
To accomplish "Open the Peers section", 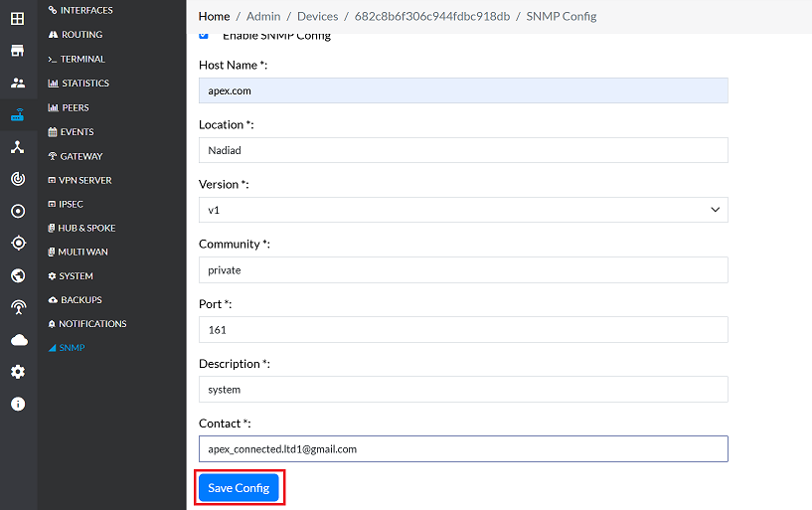I will pos(69,107).
